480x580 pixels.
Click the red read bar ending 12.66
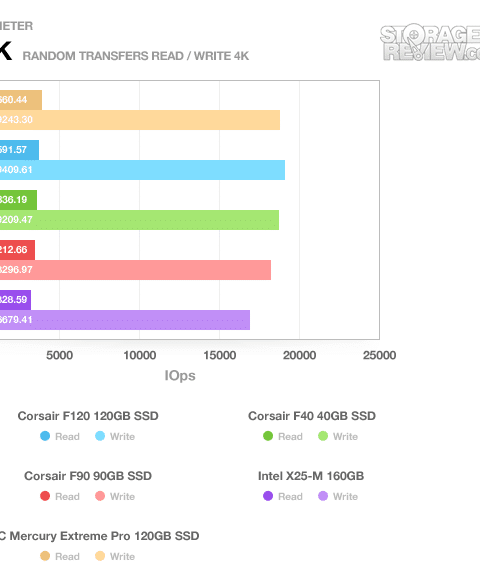[x=17, y=250]
